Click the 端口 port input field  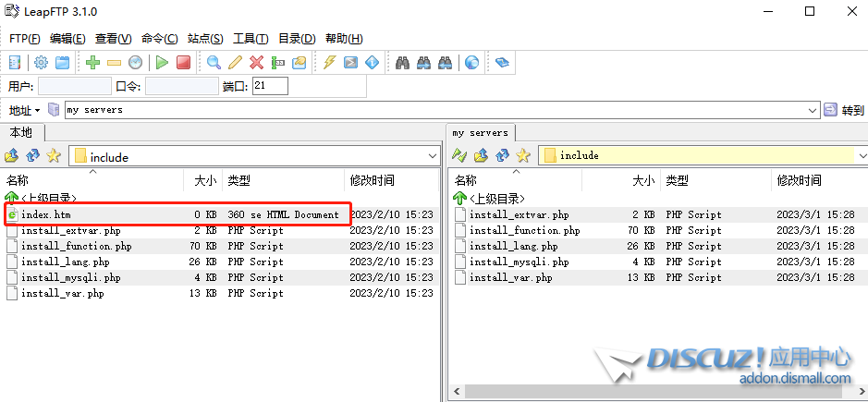click(270, 86)
